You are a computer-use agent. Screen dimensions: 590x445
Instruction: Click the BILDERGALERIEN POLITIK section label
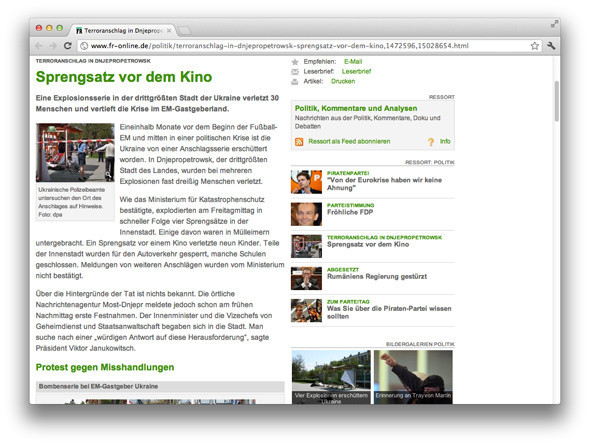click(420, 344)
